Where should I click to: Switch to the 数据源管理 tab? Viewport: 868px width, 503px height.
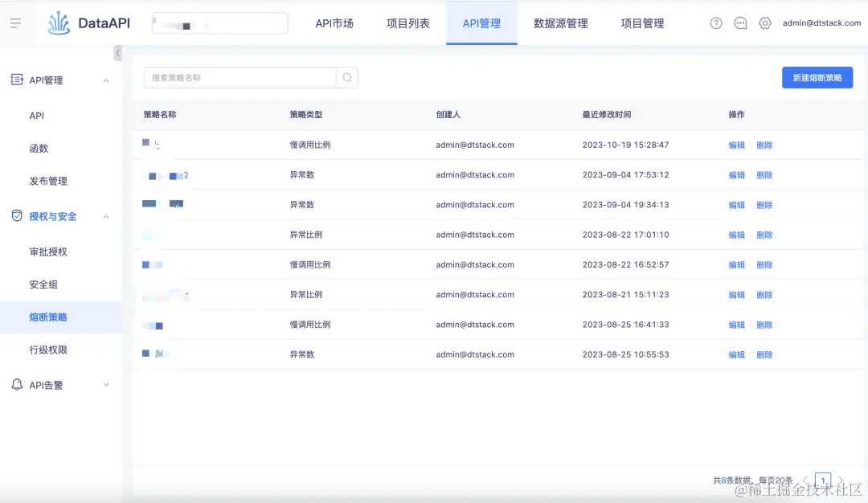pos(562,23)
